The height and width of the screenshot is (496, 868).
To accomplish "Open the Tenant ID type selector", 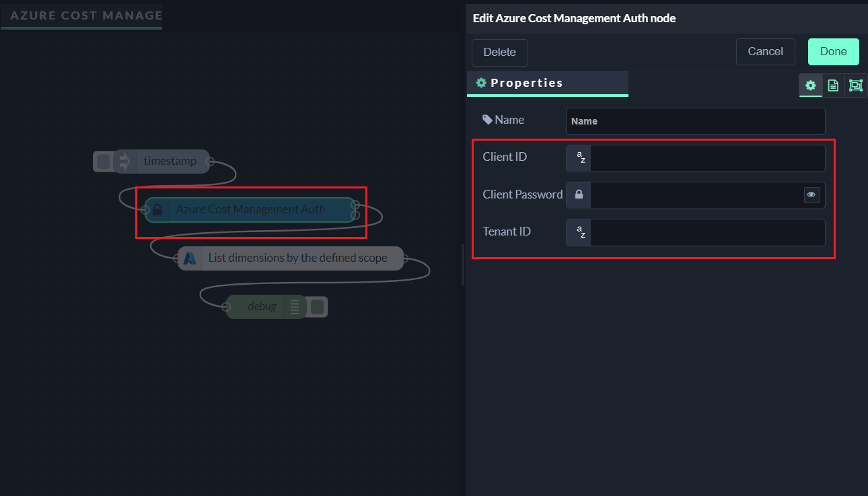I will pyautogui.click(x=580, y=233).
